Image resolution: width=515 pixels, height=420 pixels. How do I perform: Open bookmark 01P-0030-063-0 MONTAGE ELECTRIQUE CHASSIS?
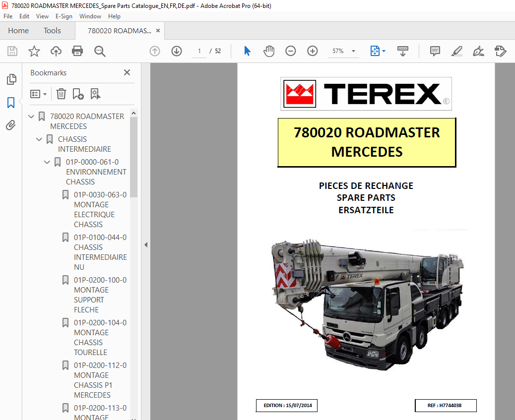pyautogui.click(x=100, y=210)
